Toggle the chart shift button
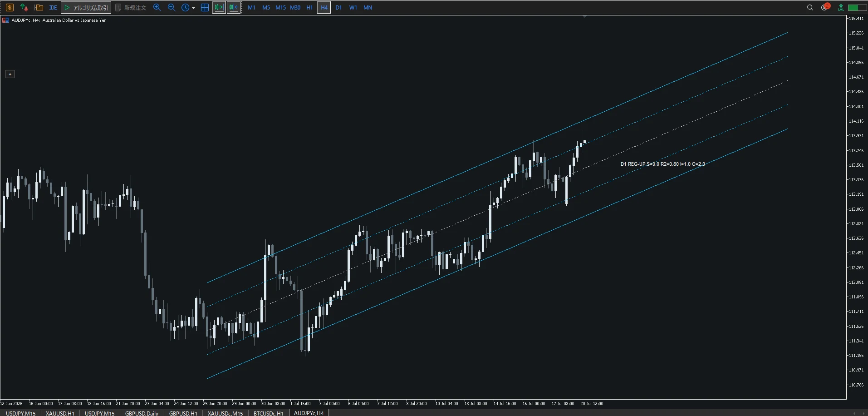This screenshot has width=868, height=416. coord(234,7)
